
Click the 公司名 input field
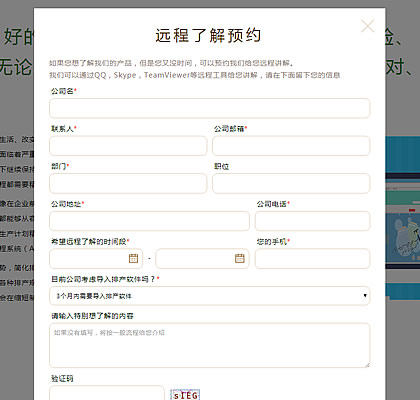point(210,108)
